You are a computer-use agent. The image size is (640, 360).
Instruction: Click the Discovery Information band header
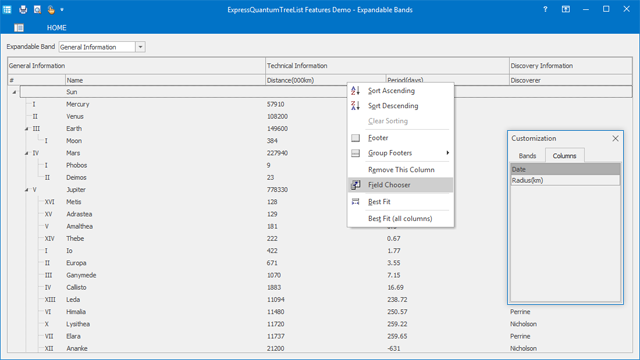tap(571, 66)
